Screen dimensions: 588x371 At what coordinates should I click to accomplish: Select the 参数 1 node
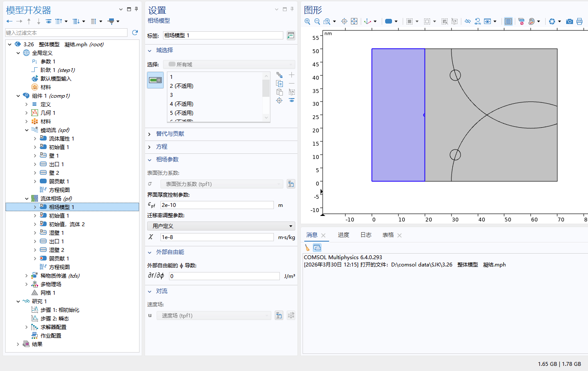click(x=48, y=61)
